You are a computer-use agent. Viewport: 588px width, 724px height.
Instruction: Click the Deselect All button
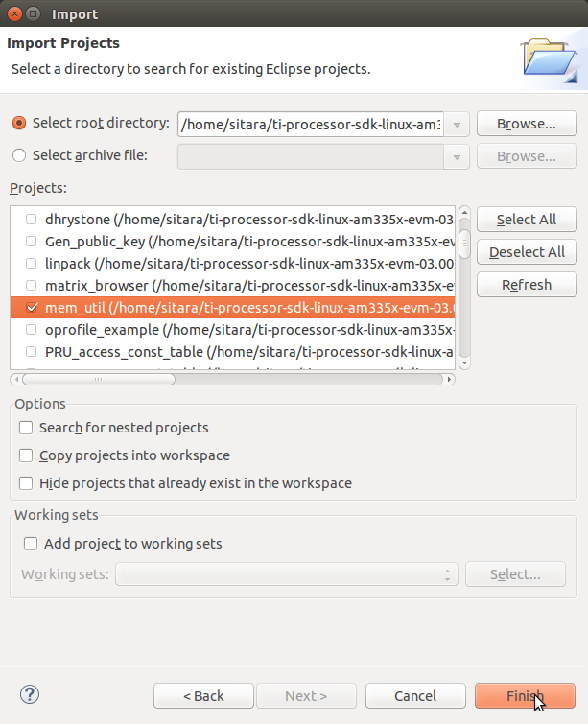point(526,252)
